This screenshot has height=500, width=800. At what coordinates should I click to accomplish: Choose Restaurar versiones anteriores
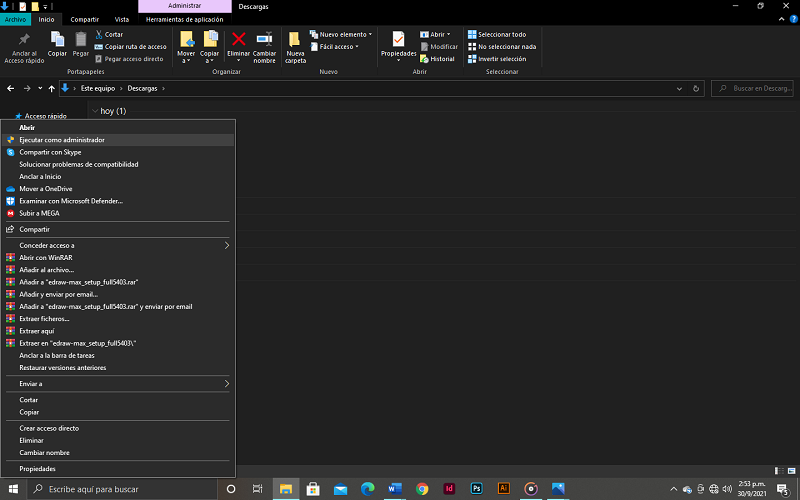pos(118,368)
